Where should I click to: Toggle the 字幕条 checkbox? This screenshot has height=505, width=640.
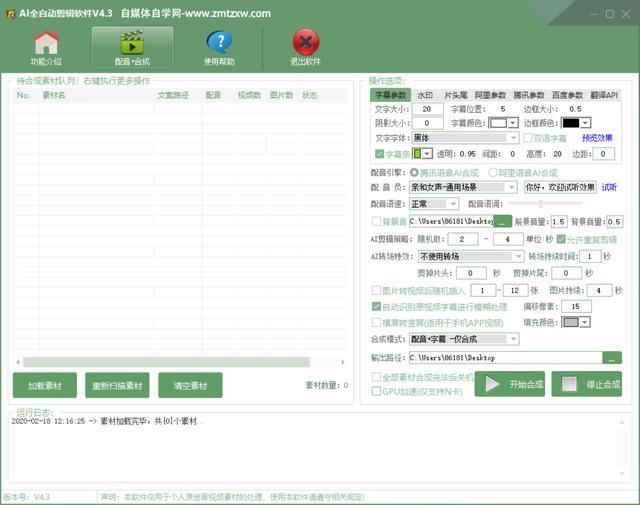379,154
